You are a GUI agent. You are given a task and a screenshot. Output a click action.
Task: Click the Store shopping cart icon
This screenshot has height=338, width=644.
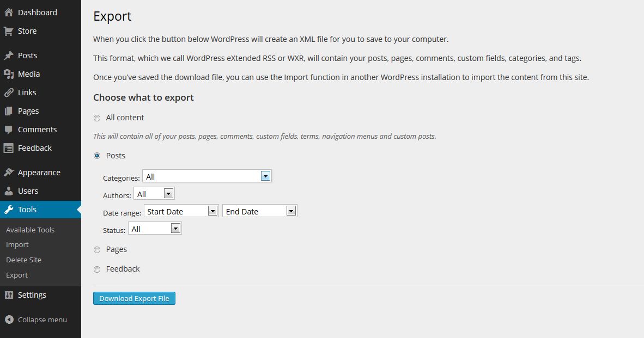pos(9,31)
